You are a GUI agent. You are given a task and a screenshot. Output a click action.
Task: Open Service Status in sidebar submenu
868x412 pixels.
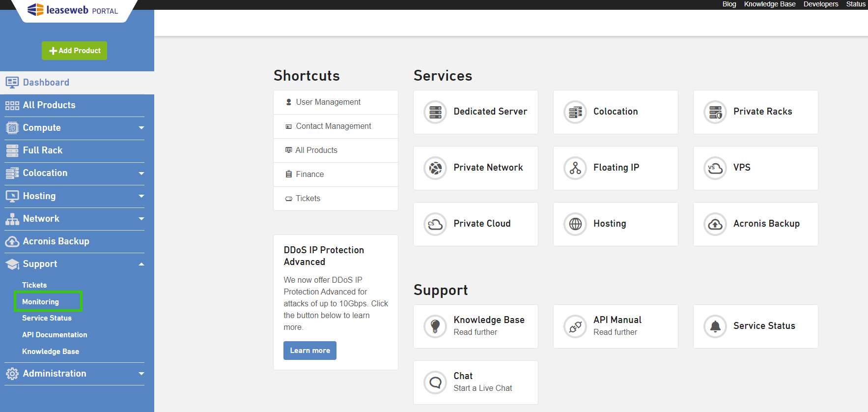[x=47, y=318]
